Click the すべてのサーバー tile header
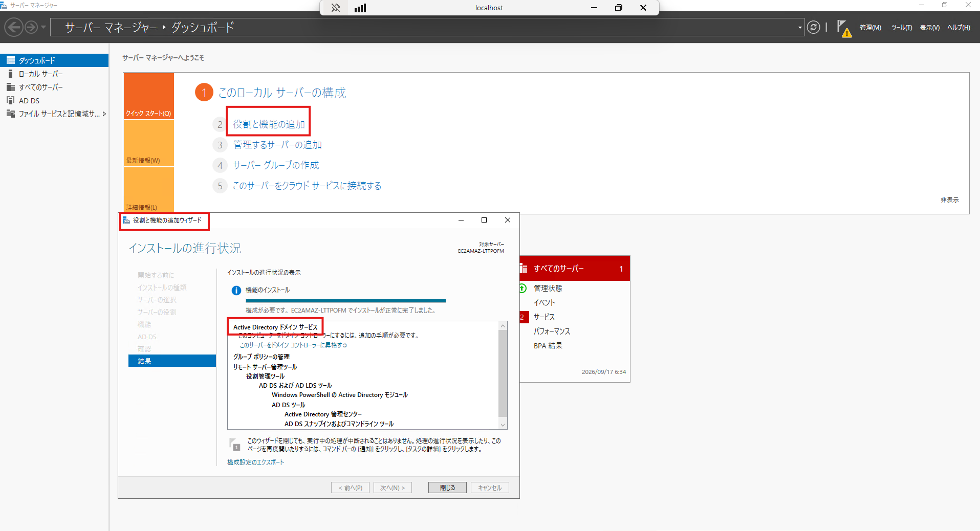The height and width of the screenshot is (531, 980). (x=575, y=269)
